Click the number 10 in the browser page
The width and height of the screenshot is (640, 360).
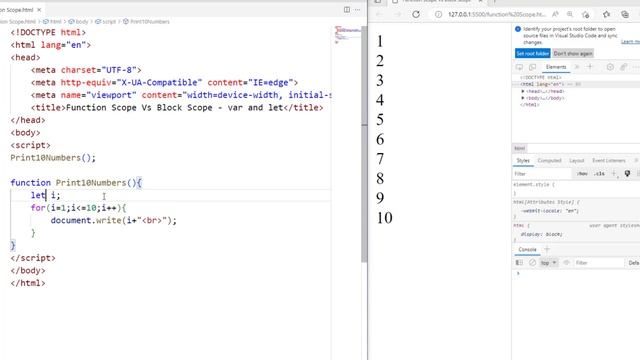click(384, 218)
